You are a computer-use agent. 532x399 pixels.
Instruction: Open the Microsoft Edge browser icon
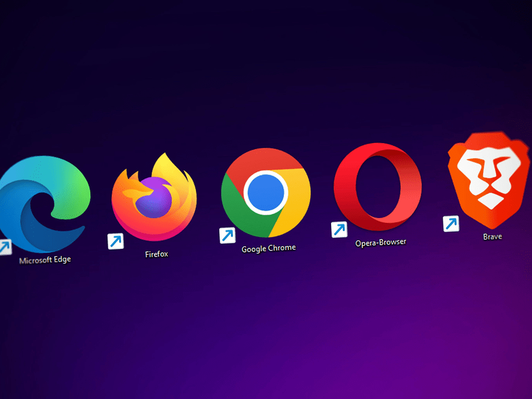pyautogui.click(x=41, y=201)
